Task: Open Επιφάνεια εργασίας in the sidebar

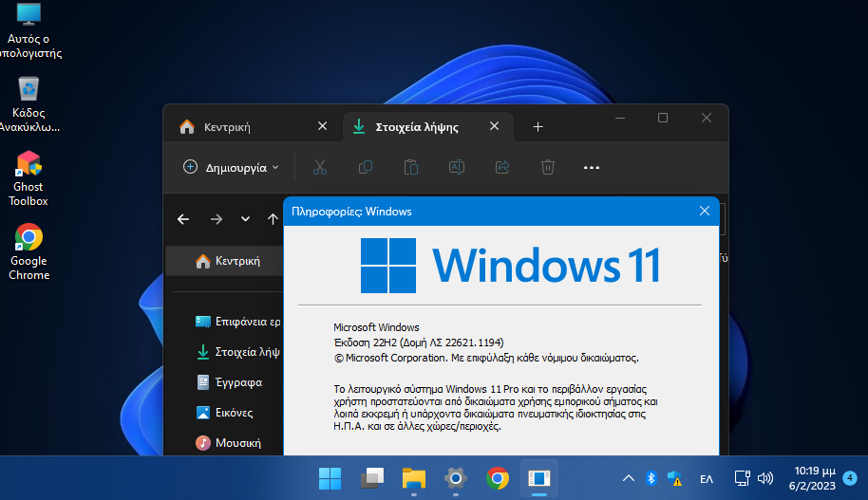Action: [x=238, y=322]
